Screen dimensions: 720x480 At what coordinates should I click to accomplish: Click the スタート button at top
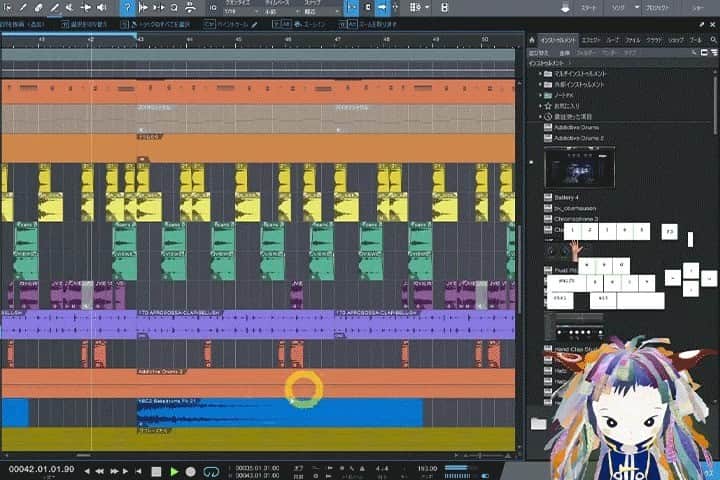(589, 8)
